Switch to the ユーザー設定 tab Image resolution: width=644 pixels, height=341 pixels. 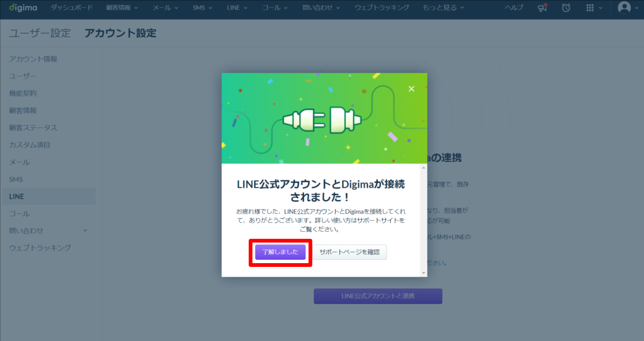[40, 33]
